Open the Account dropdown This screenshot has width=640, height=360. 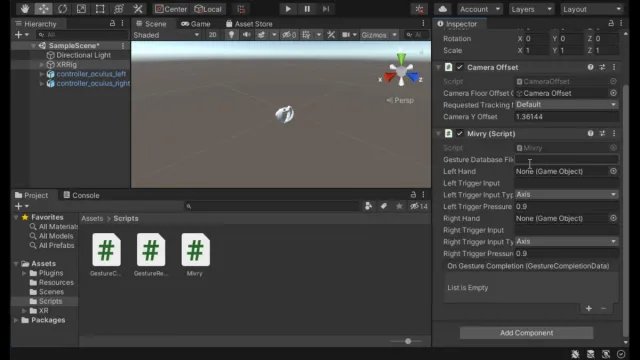480,9
